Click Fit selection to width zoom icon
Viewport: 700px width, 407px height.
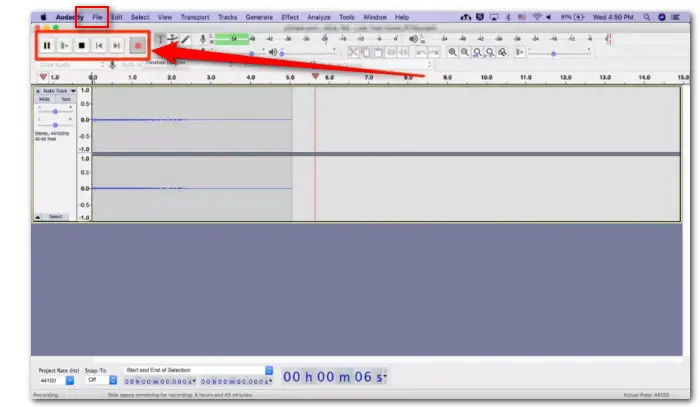pos(477,52)
